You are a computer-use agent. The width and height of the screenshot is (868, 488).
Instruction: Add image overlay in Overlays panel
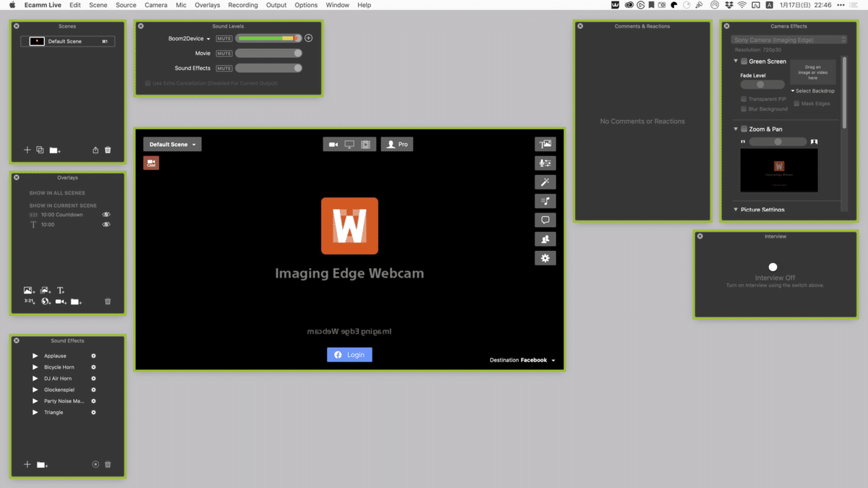point(29,290)
